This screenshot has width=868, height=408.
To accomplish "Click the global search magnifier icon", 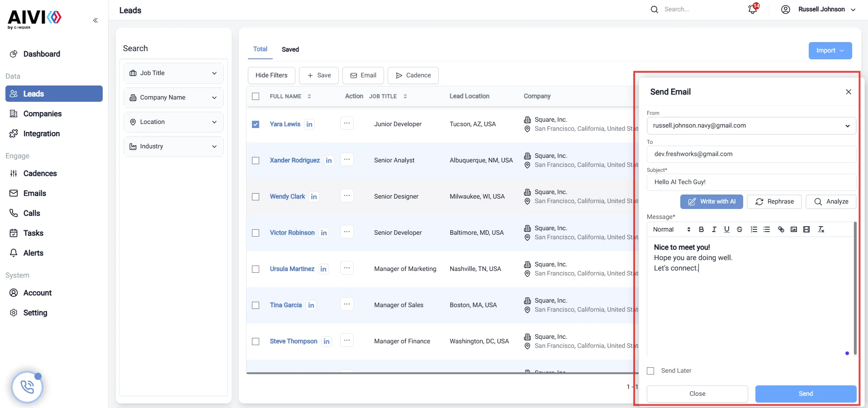I will (655, 9).
